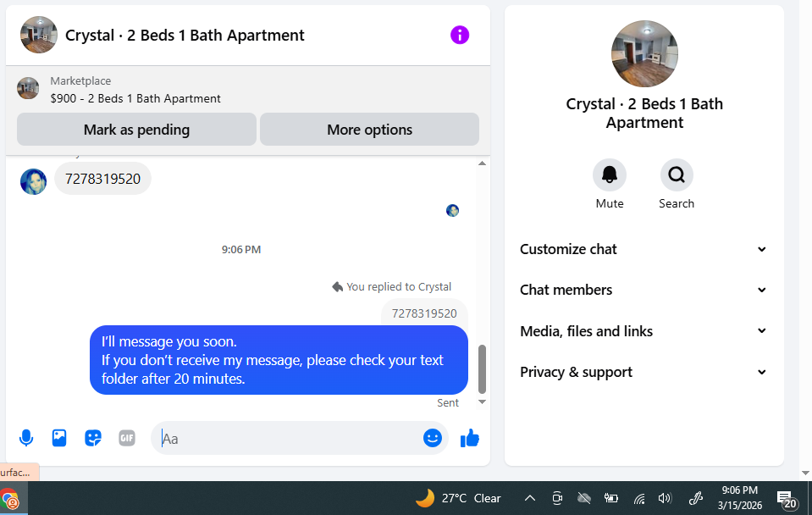Viewport: 812px width, 515px height.
Task: Attach a photo using the image icon
Action: [x=59, y=438]
